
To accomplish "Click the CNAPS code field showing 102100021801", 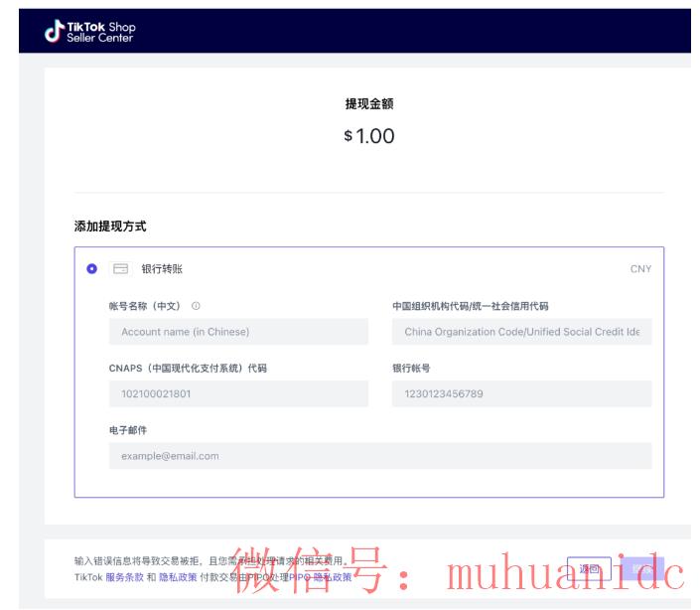I will pos(238,393).
